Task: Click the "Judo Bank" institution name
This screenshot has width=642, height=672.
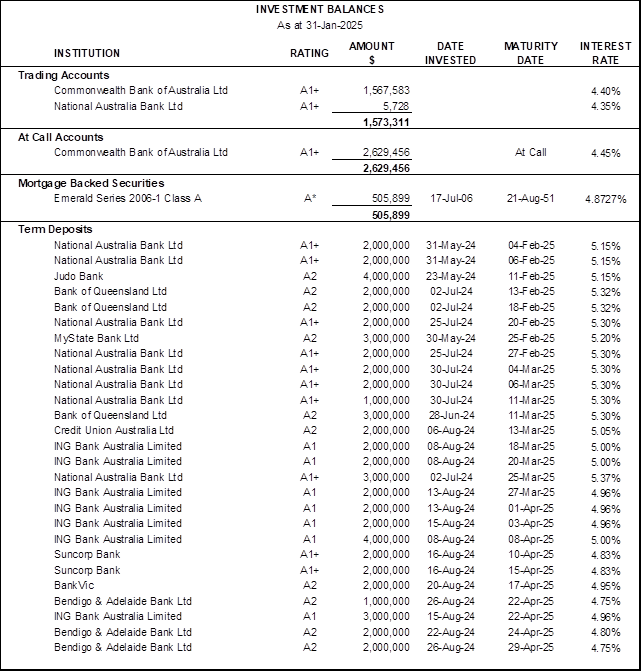Action: [79, 276]
